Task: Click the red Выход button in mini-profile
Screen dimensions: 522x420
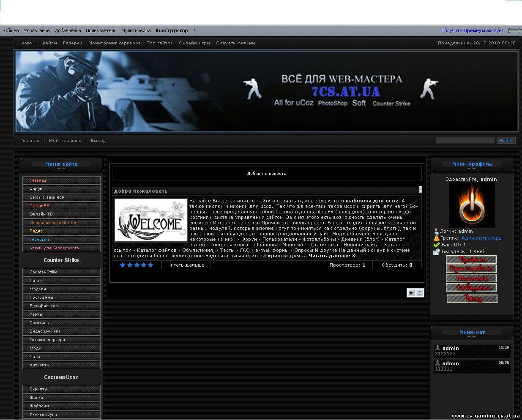Action: (472, 299)
